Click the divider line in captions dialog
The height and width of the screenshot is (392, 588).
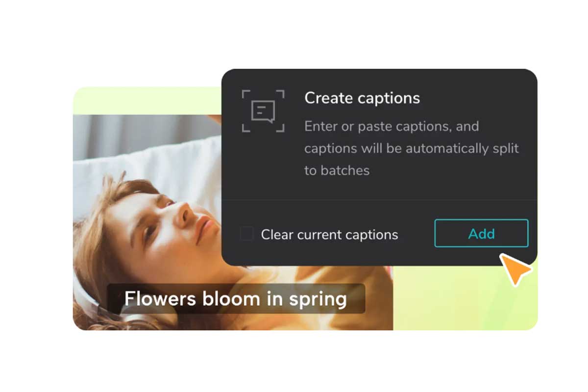pyautogui.click(x=379, y=200)
